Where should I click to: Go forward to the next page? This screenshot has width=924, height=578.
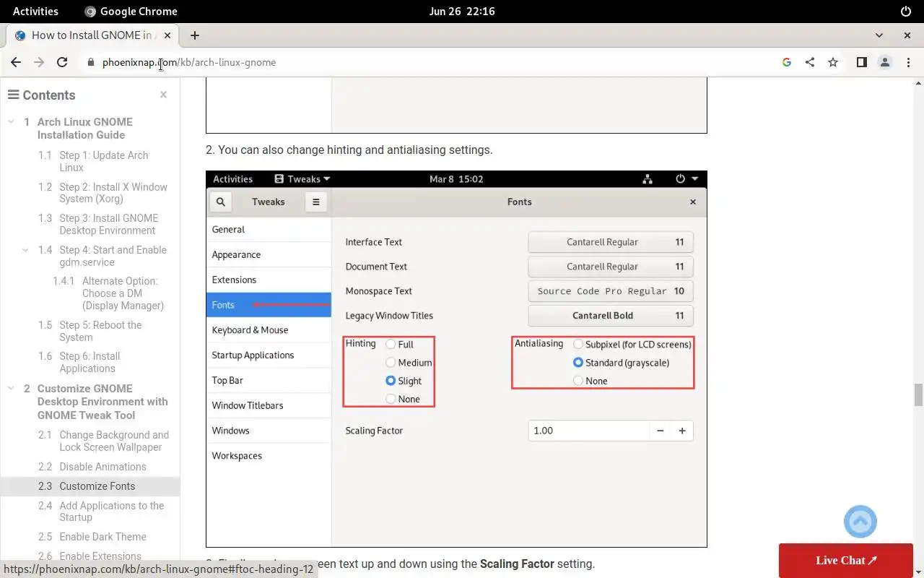[x=39, y=62]
